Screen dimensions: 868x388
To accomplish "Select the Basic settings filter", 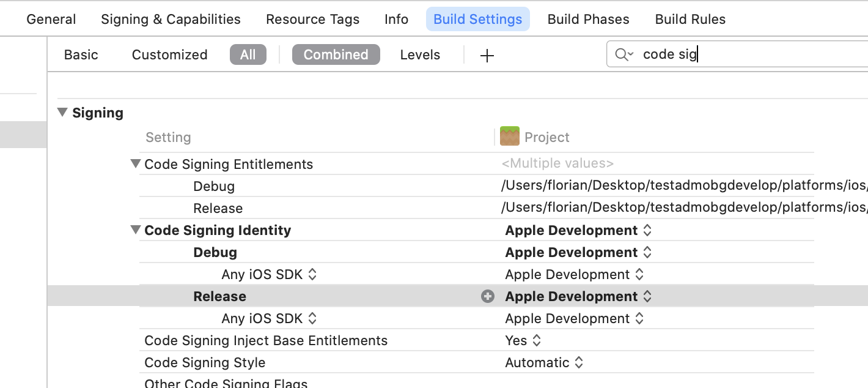I will [81, 55].
